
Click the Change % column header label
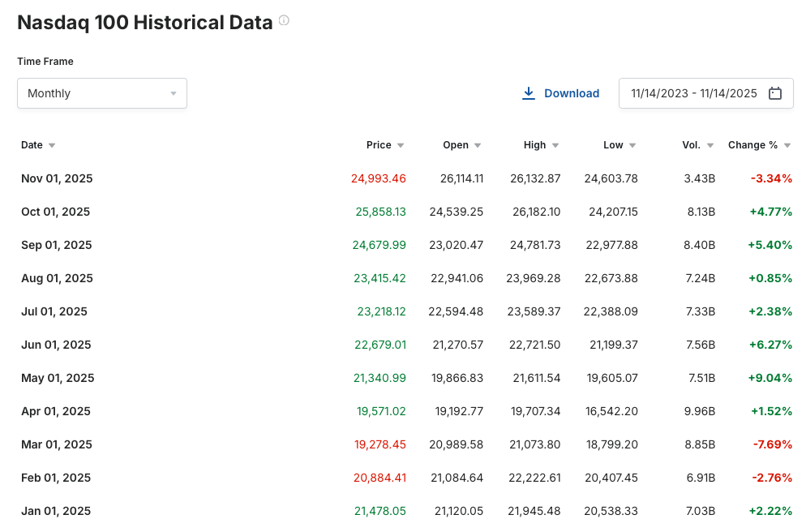[x=752, y=145]
